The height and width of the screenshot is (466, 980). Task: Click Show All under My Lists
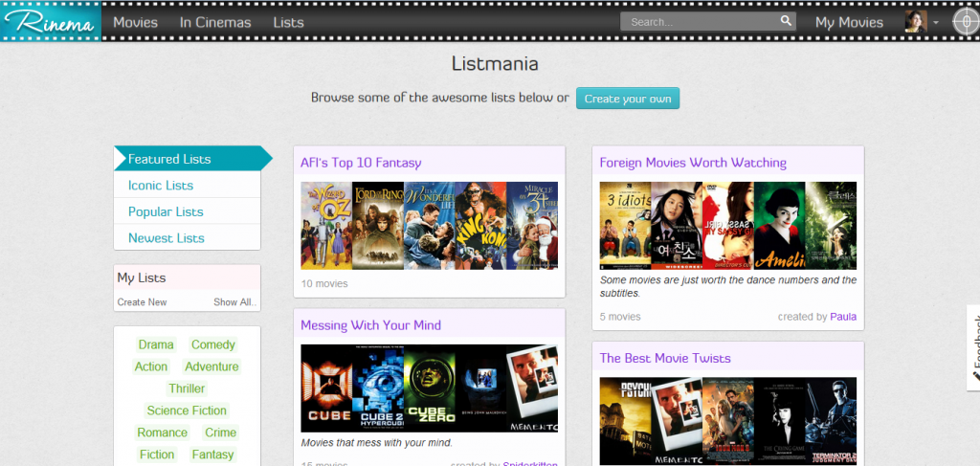(234, 302)
